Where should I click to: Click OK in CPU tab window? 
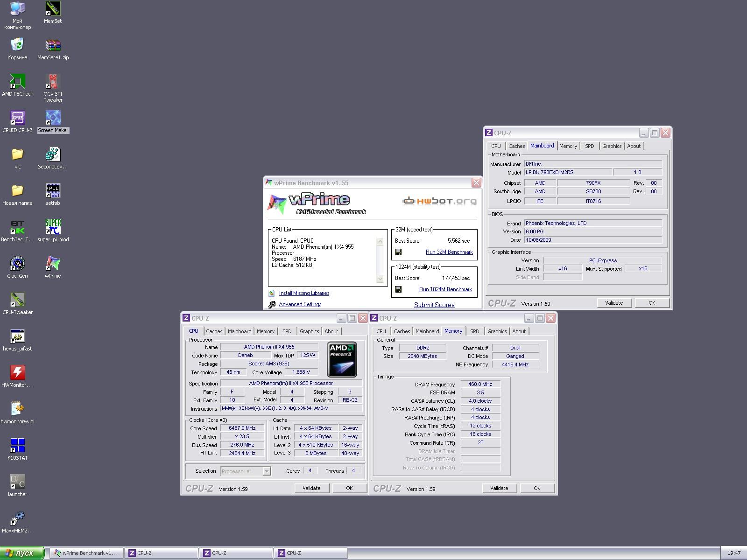pyautogui.click(x=349, y=488)
